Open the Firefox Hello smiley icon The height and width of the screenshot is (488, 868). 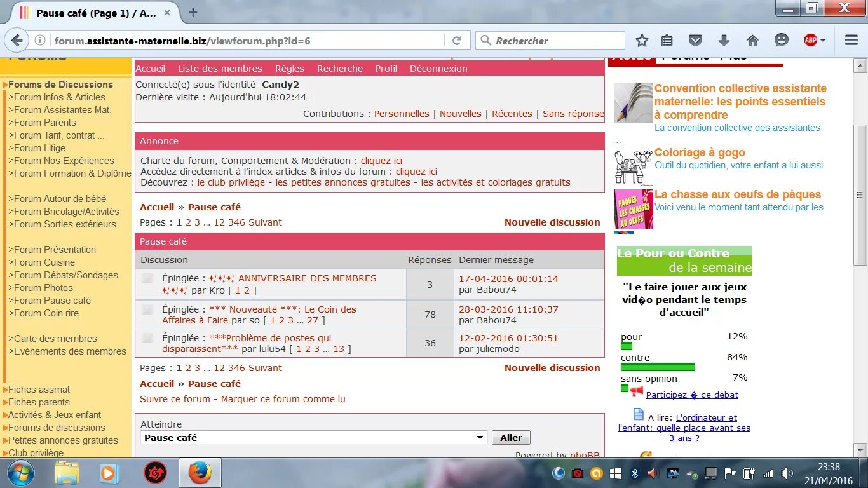[x=781, y=40]
